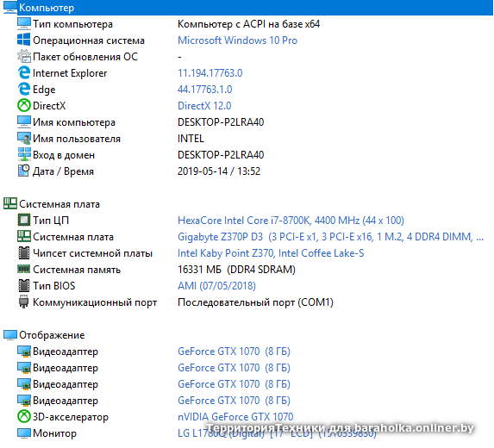
Task: Click the value Последовательный порт (COM1)
Action: pyautogui.click(x=255, y=302)
